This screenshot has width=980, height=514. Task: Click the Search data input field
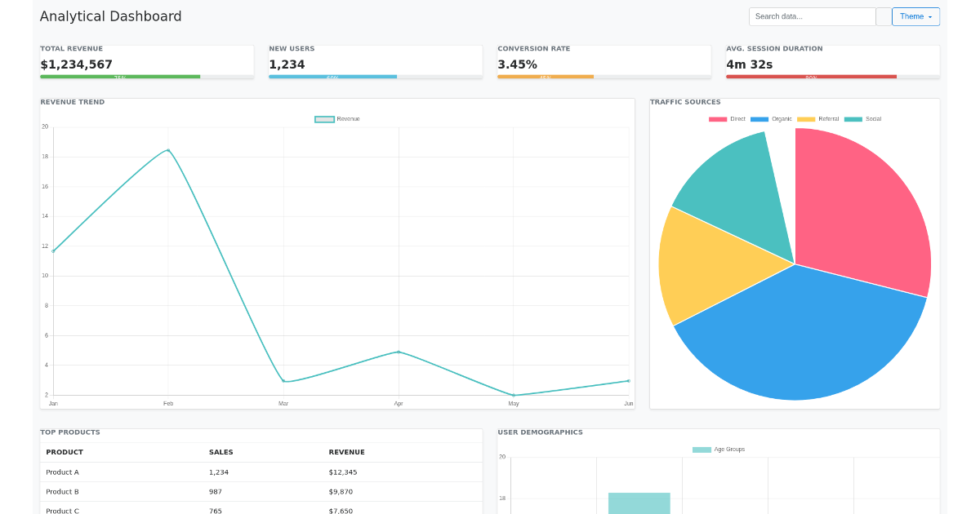(812, 16)
